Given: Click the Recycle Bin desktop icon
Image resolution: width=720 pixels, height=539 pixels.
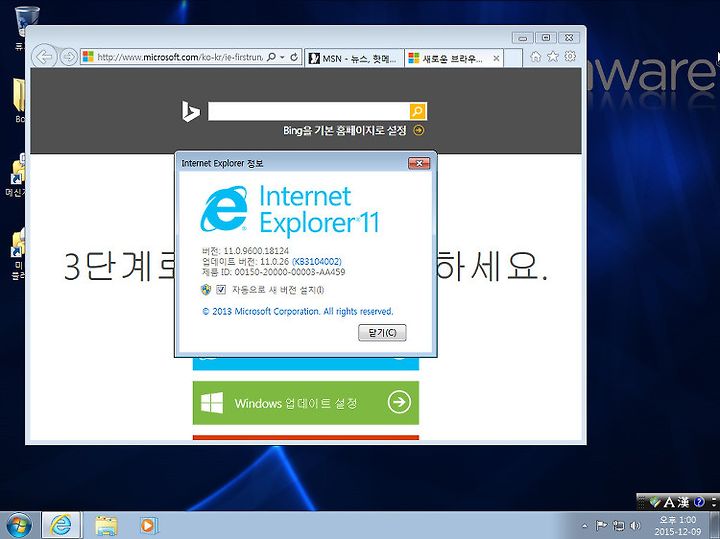Looking at the screenshot, I should click(x=27, y=22).
